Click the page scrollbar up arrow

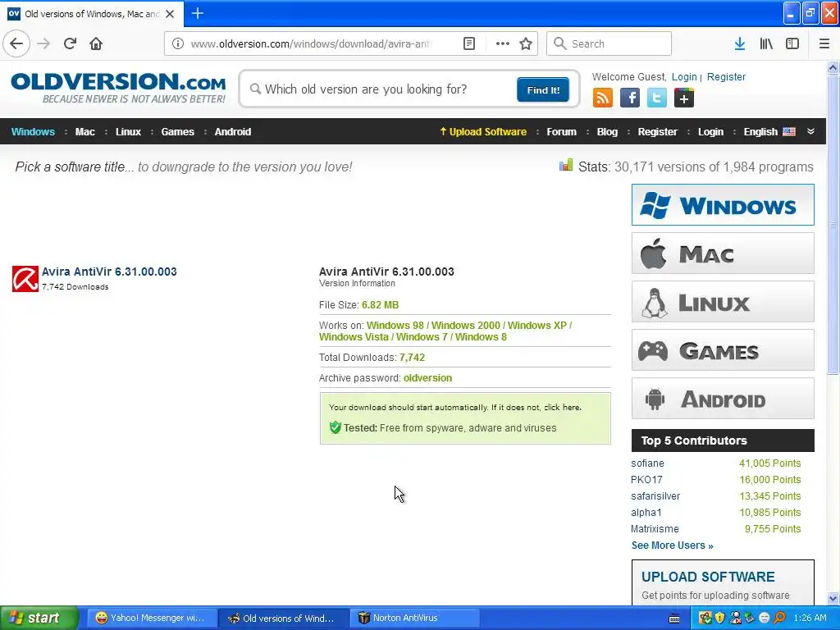point(833,67)
